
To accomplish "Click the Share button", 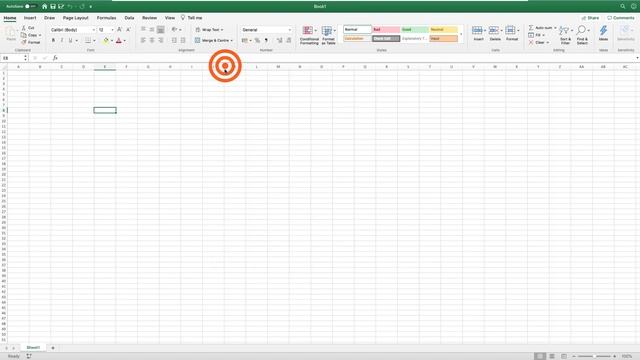I will coord(590,18).
